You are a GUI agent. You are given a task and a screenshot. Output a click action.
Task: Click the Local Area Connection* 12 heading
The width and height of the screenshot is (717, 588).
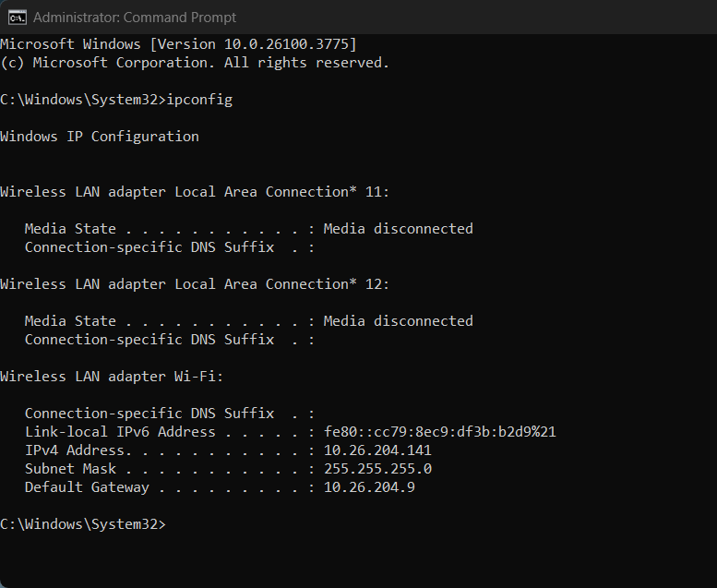click(195, 284)
